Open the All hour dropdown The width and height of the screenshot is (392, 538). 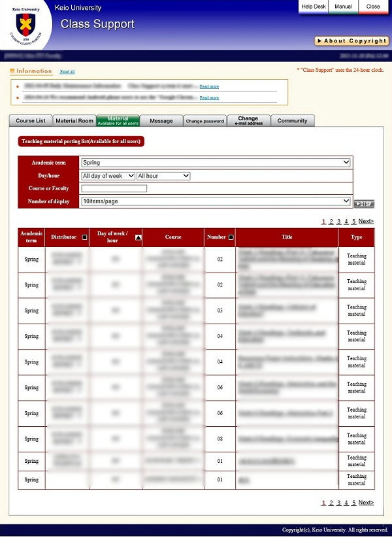click(163, 176)
